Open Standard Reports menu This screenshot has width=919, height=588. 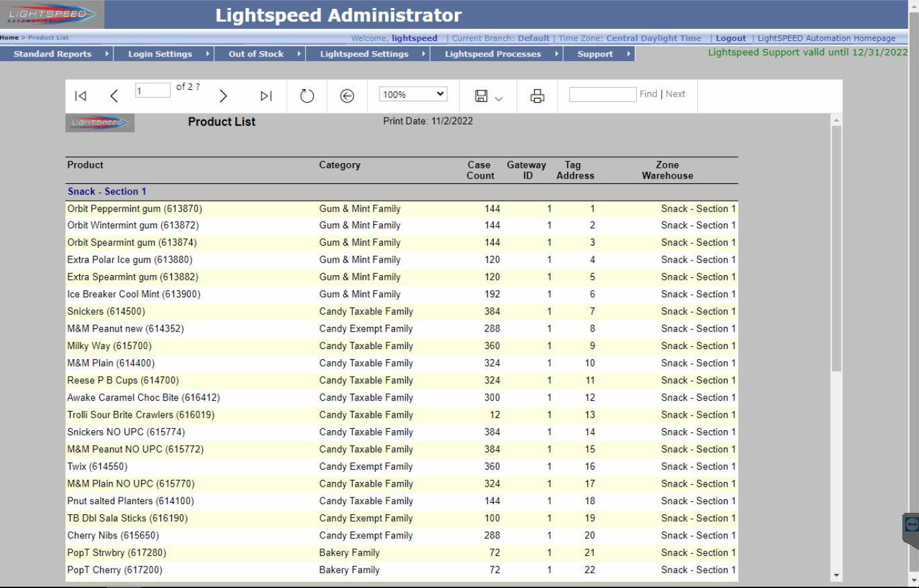tap(57, 54)
